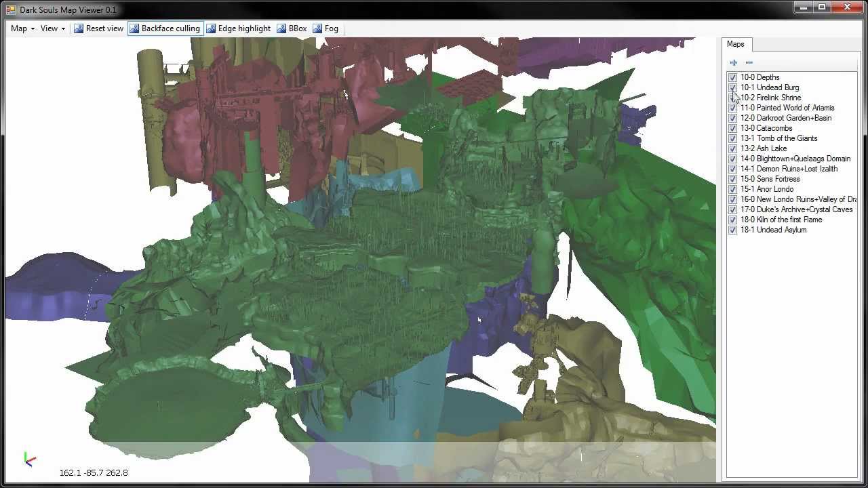This screenshot has height=488, width=868.
Task: Uncheck 18-1 Undead Asylum map
Action: click(732, 230)
